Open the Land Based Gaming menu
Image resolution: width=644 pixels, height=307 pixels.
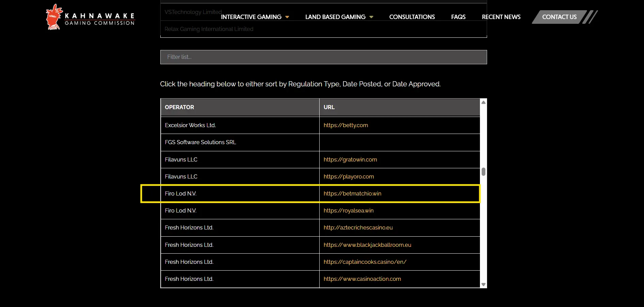(335, 17)
